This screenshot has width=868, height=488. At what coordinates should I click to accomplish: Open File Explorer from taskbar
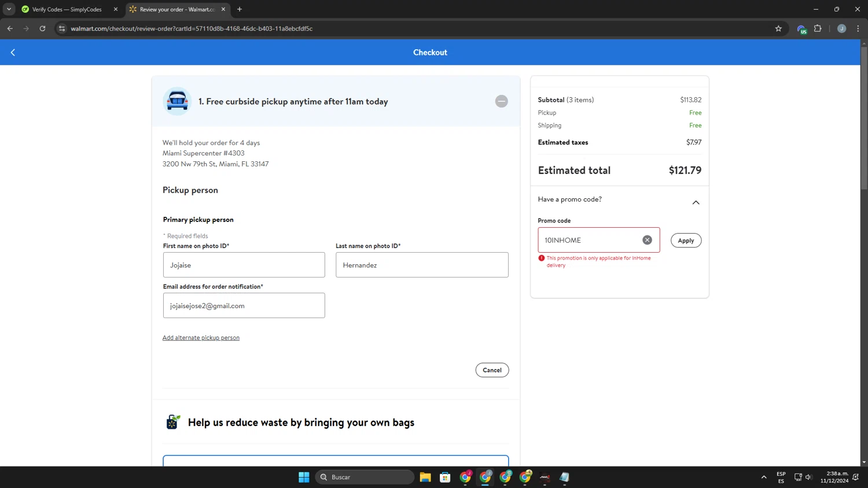point(425,477)
